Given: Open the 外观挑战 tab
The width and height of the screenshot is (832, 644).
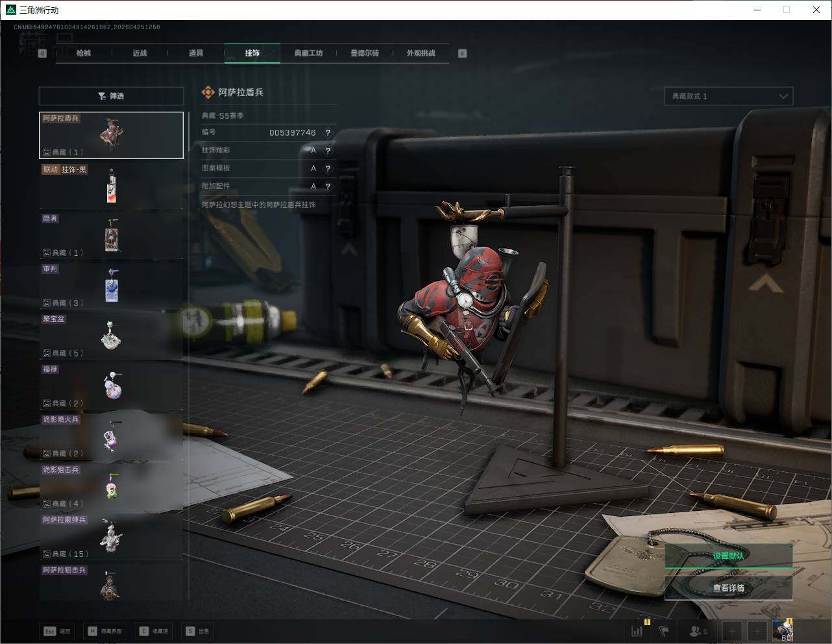Looking at the screenshot, I should pos(421,53).
